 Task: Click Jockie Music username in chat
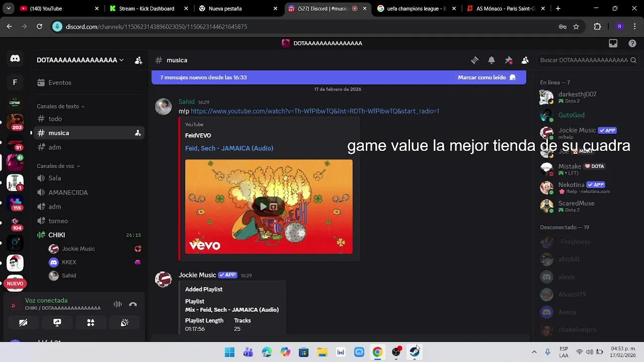click(197, 275)
